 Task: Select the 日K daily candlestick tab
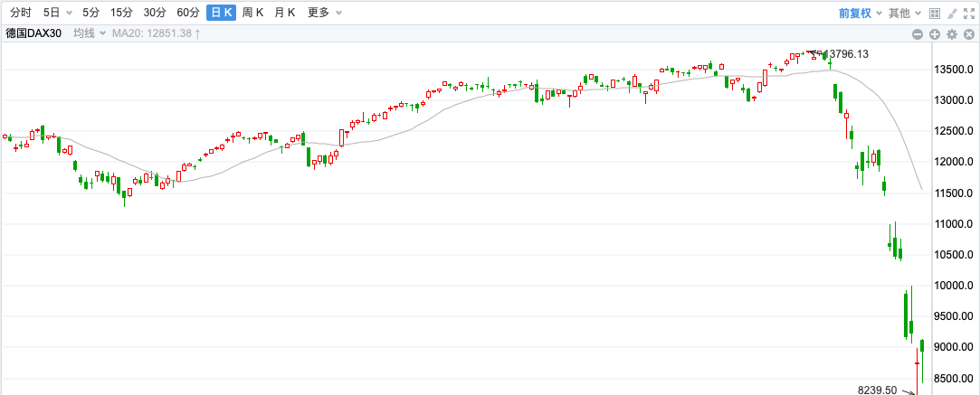click(x=222, y=13)
